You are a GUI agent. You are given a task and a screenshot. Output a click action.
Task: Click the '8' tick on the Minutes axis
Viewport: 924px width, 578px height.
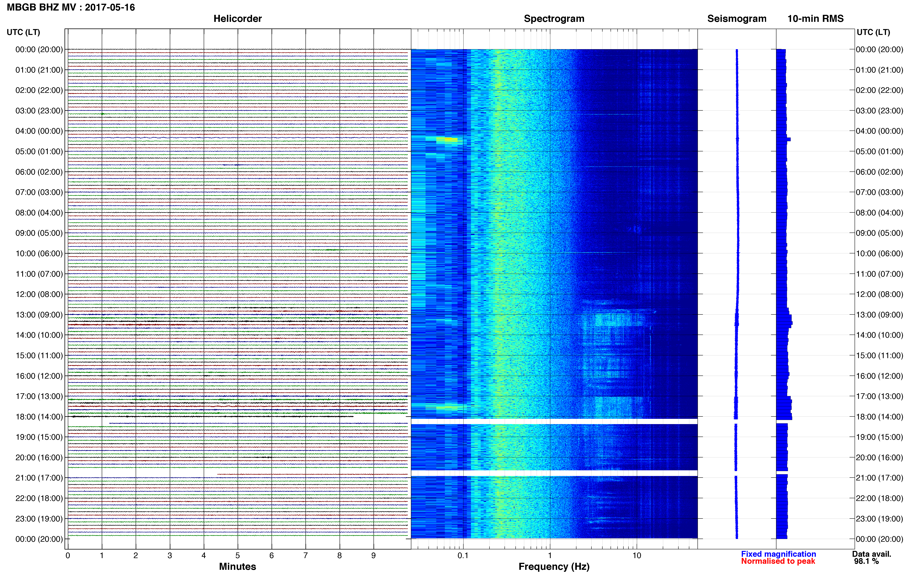tap(340, 555)
